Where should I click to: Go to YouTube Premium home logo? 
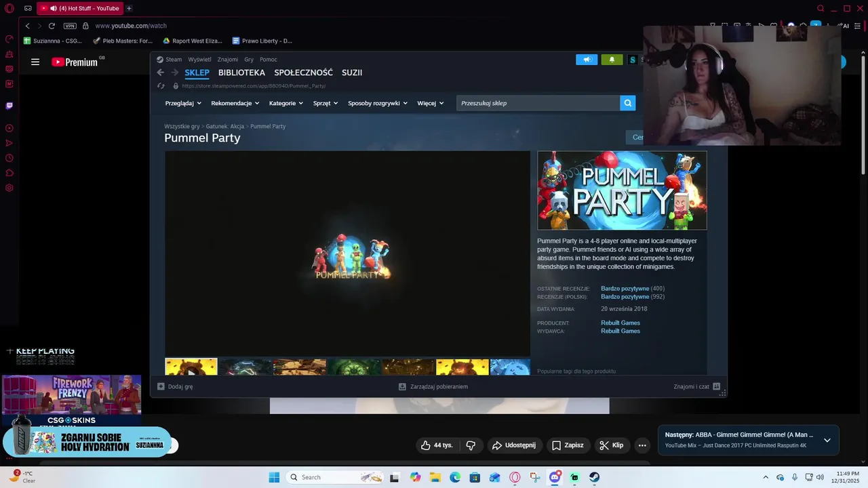76,62
